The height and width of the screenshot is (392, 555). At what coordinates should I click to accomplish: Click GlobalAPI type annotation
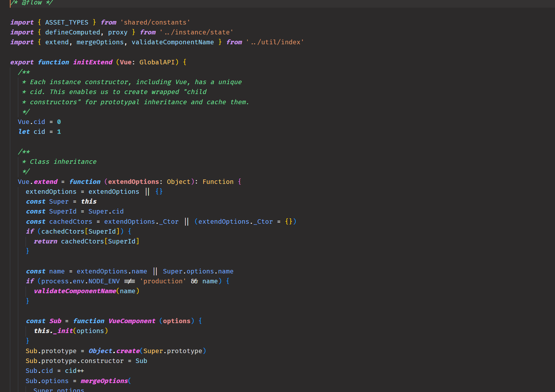(x=157, y=62)
